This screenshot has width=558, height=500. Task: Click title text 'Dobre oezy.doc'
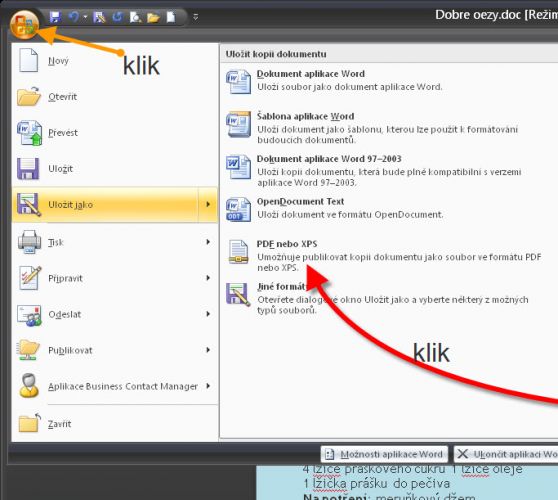coord(478,15)
